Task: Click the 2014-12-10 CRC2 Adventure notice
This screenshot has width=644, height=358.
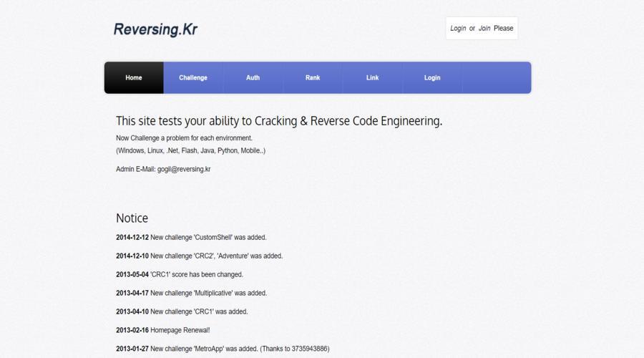Action: [199, 256]
